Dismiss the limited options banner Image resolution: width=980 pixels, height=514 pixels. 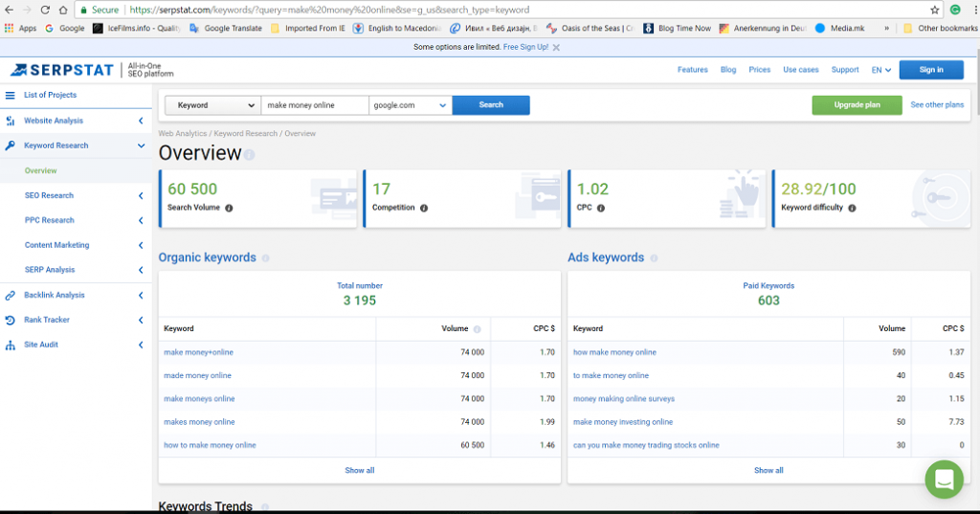coord(556,48)
